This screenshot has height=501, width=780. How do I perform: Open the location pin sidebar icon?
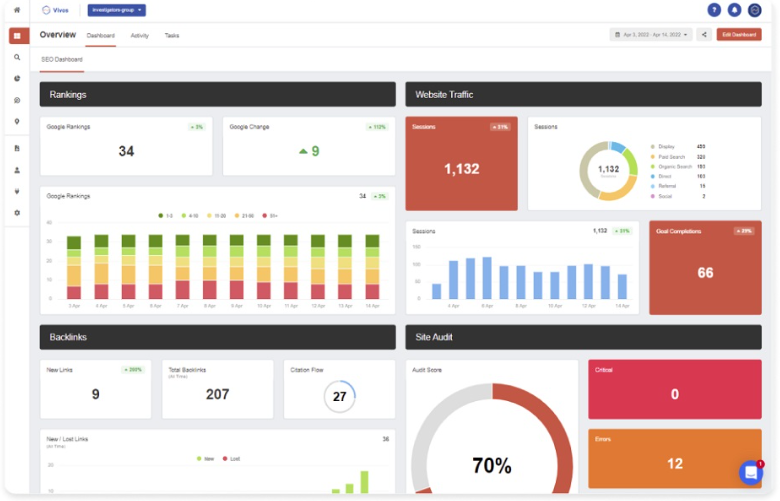[17, 121]
